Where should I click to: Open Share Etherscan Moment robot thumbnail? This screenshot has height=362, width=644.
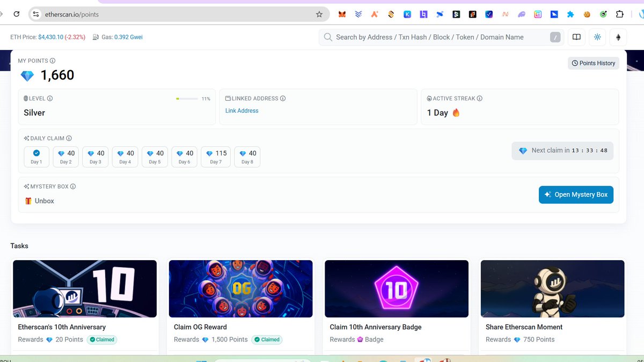553,289
